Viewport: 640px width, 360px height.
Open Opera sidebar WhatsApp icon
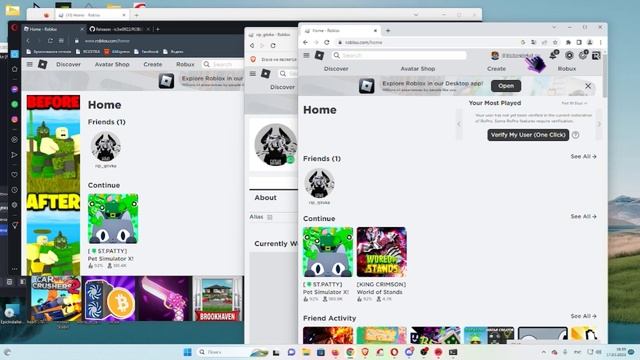pos(15,104)
